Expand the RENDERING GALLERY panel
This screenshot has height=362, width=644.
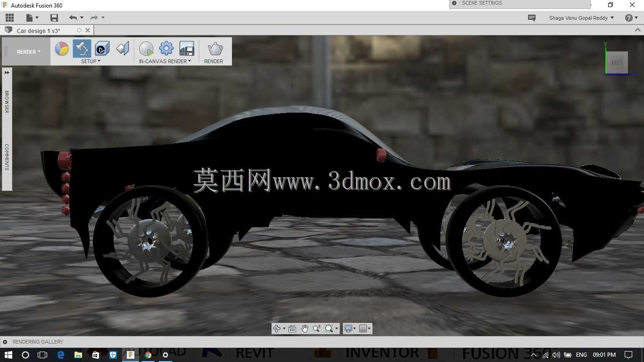click(5, 342)
